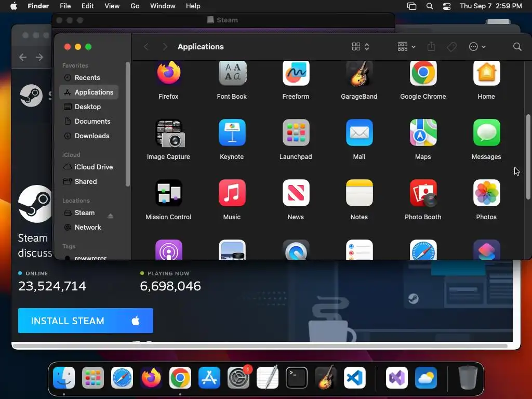Open the Music app
Screen dimensions: 532x399
pos(232,193)
